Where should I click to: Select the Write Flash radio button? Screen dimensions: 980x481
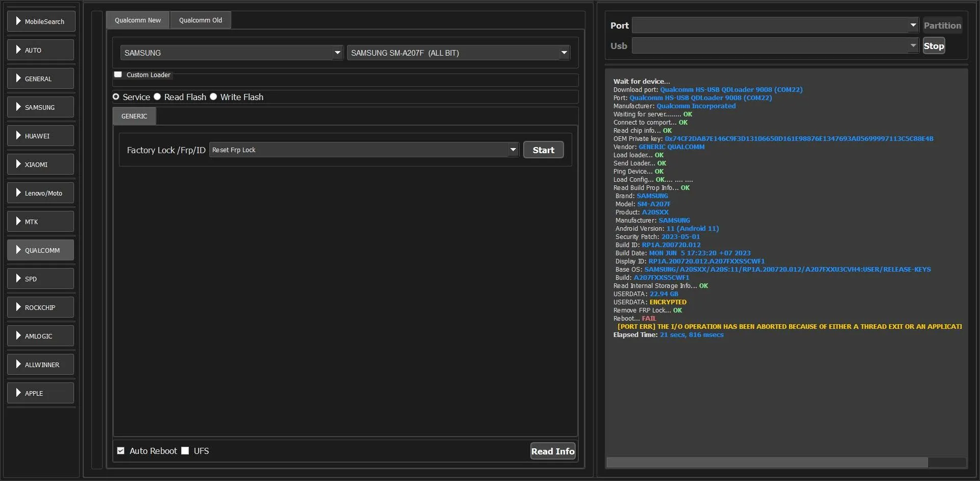pyautogui.click(x=213, y=97)
